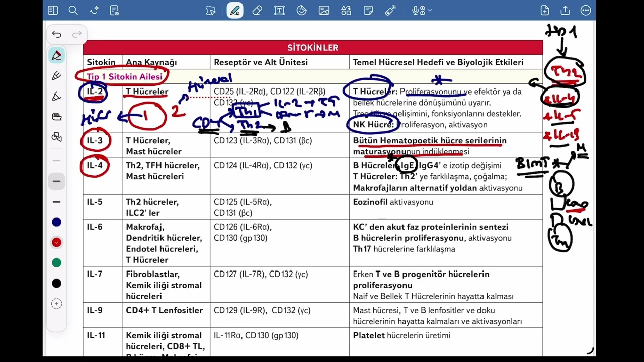Redo the undone stroke
644x362 pixels.
[77, 34]
